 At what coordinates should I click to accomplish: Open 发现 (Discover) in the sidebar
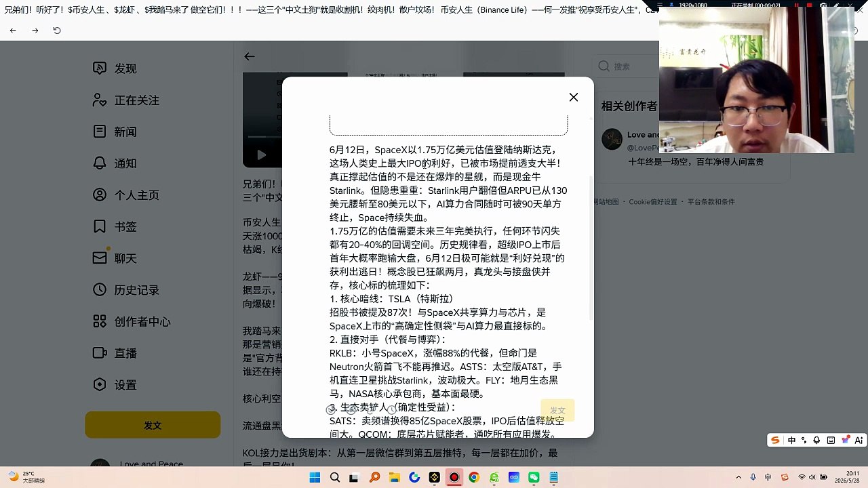point(115,68)
